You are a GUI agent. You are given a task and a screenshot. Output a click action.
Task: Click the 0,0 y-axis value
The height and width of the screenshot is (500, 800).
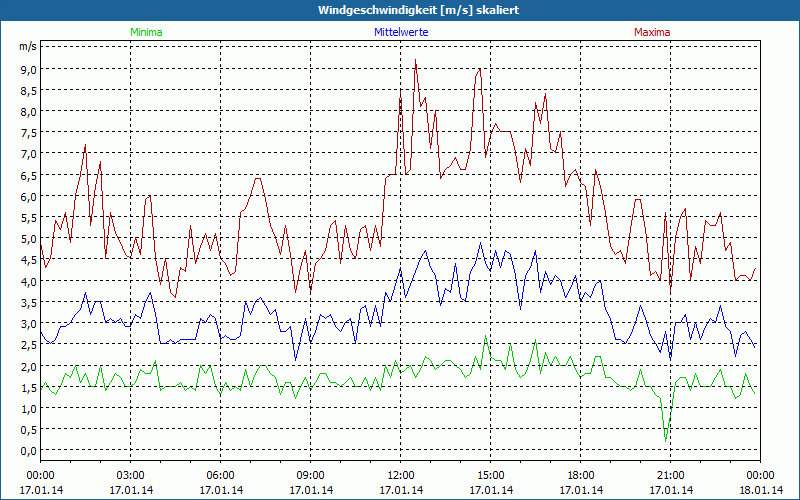(x=28, y=451)
